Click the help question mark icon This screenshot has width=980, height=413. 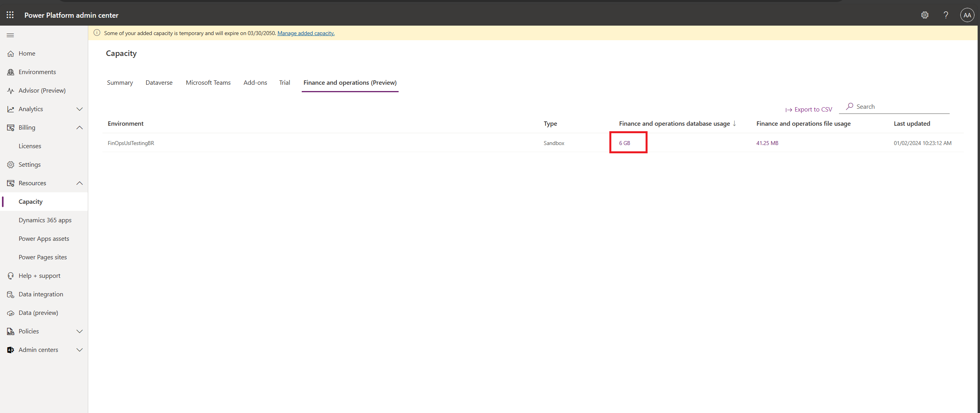946,15
